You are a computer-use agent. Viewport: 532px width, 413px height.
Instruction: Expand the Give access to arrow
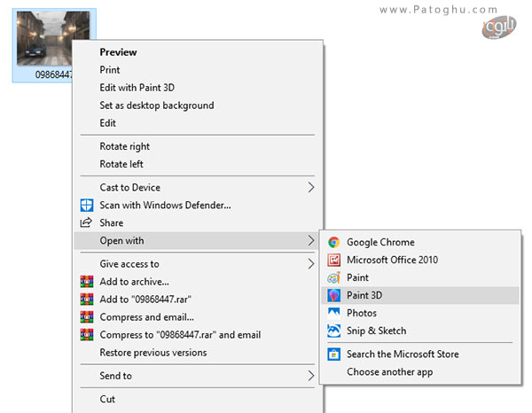point(311,264)
